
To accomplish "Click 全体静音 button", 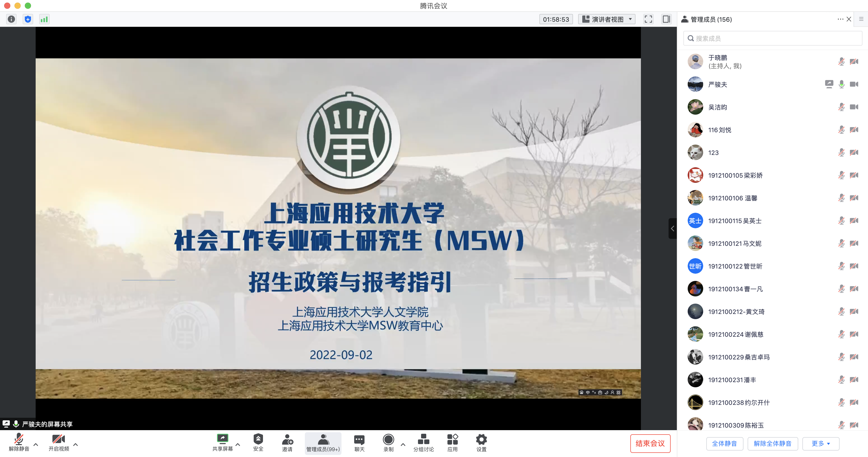I will tap(724, 444).
